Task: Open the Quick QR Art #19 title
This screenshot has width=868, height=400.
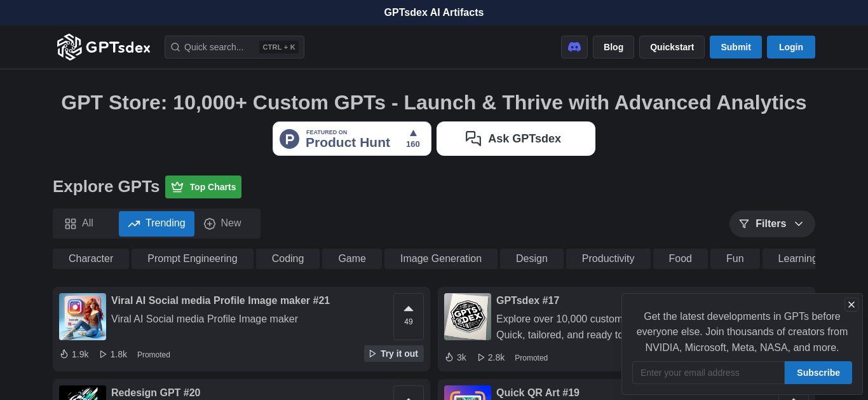Action: 538,392
